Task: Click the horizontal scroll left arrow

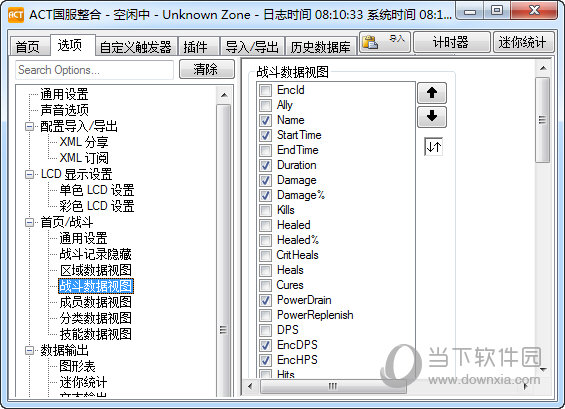Action: (x=250, y=386)
